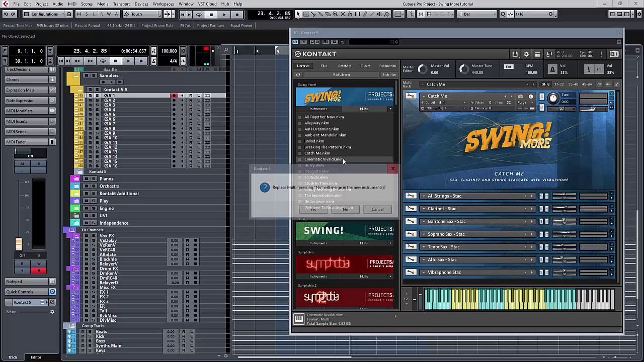The image size is (644, 362).
Task: Click Cancel in the Replace Multi dialog
Action: [377, 209]
